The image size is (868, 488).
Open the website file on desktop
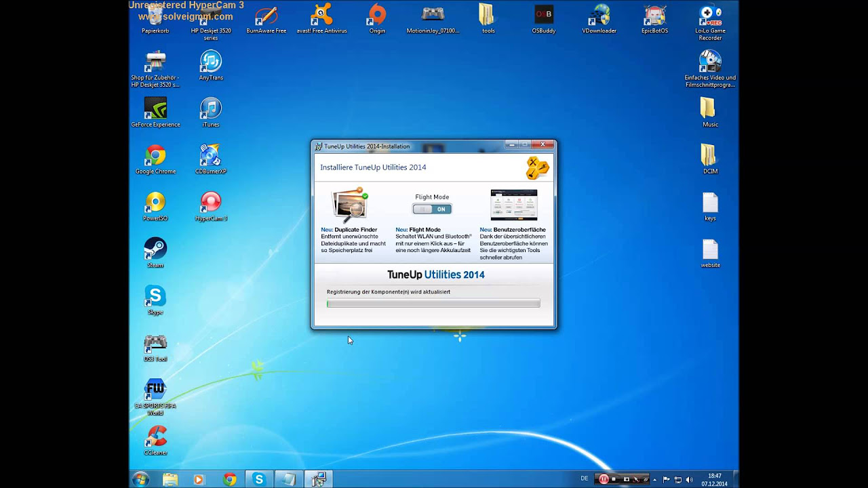coord(710,253)
